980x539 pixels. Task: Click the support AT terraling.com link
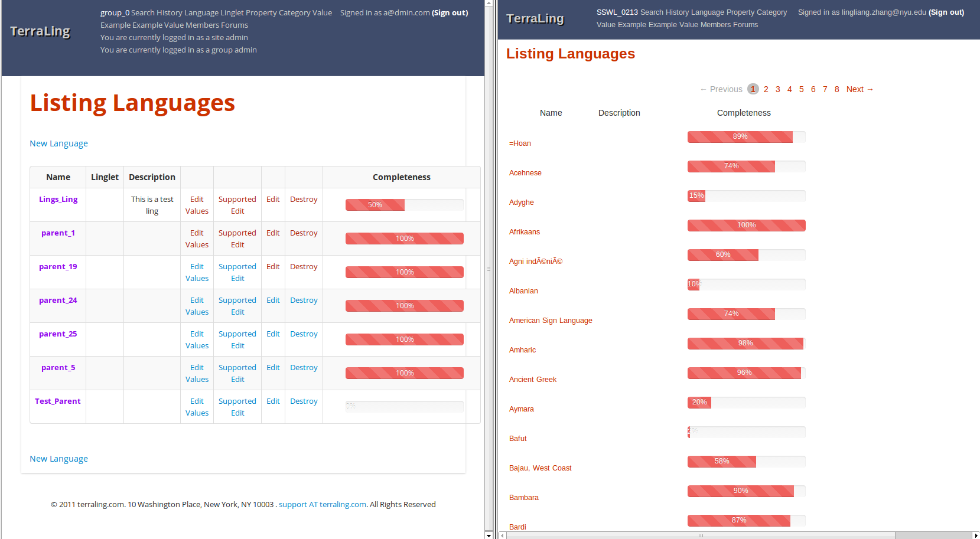coord(323,505)
